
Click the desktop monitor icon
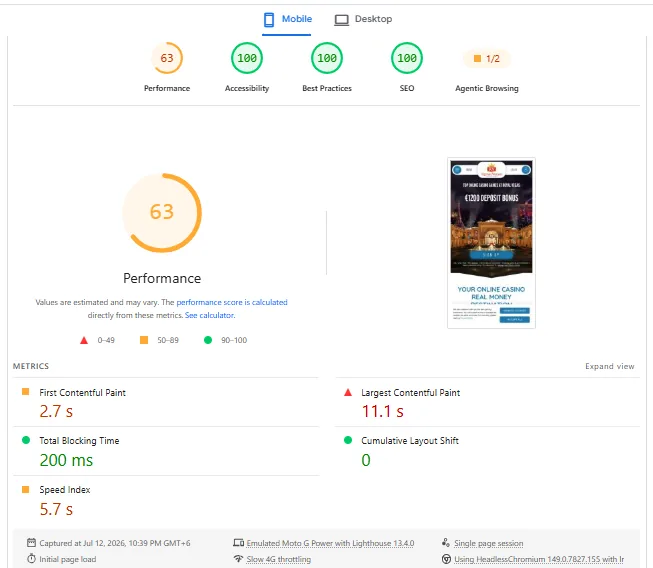(x=341, y=20)
